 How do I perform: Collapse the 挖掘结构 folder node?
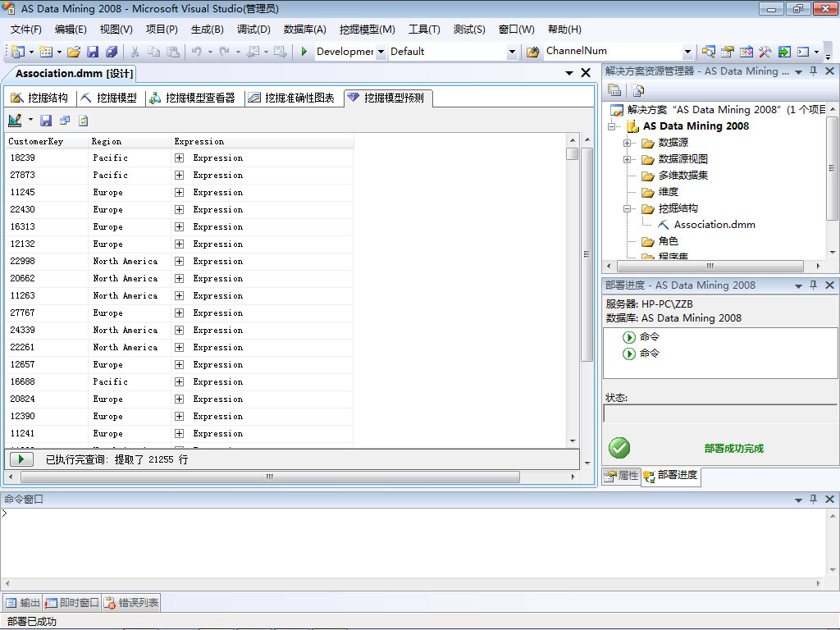coord(627,209)
